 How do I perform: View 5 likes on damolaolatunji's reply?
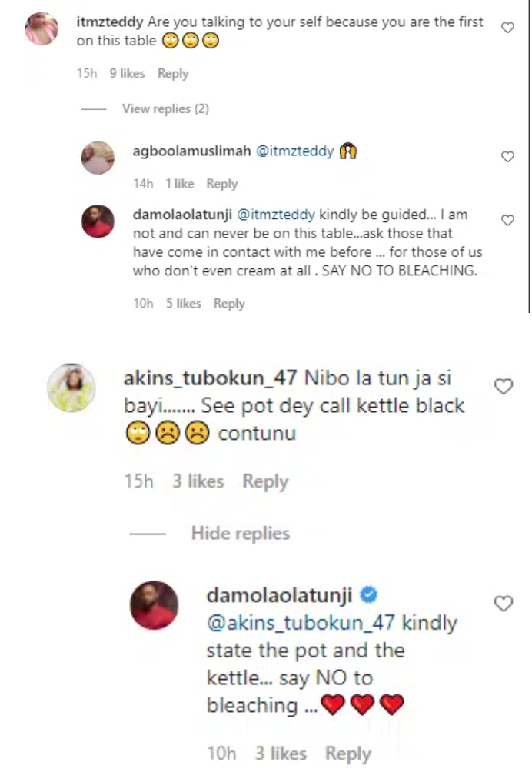point(184,303)
